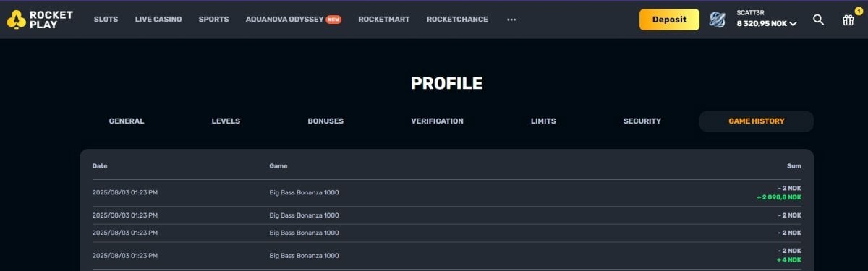The image size is (868, 271).
Task: Click the +4 NOK win amount
Action: pyautogui.click(x=789, y=260)
